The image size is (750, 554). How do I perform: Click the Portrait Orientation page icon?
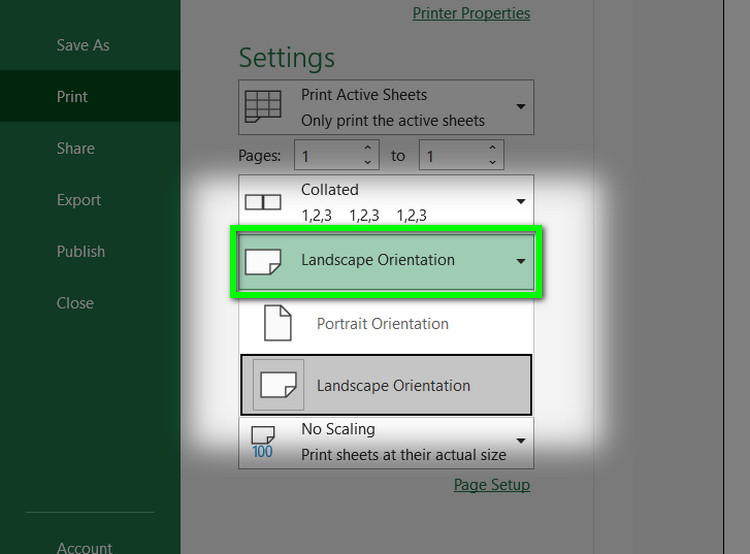277,323
